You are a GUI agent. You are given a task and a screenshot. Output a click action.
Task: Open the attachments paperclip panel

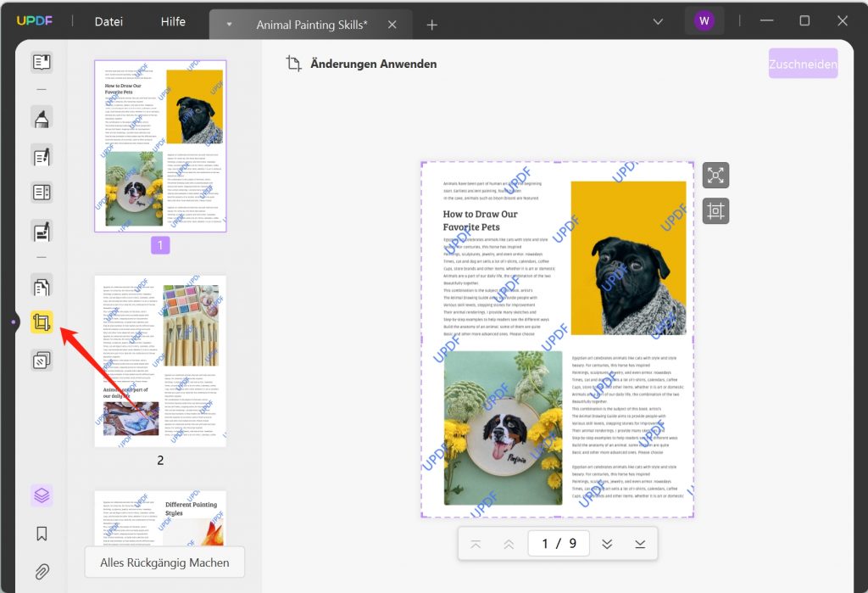pyautogui.click(x=42, y=572)
